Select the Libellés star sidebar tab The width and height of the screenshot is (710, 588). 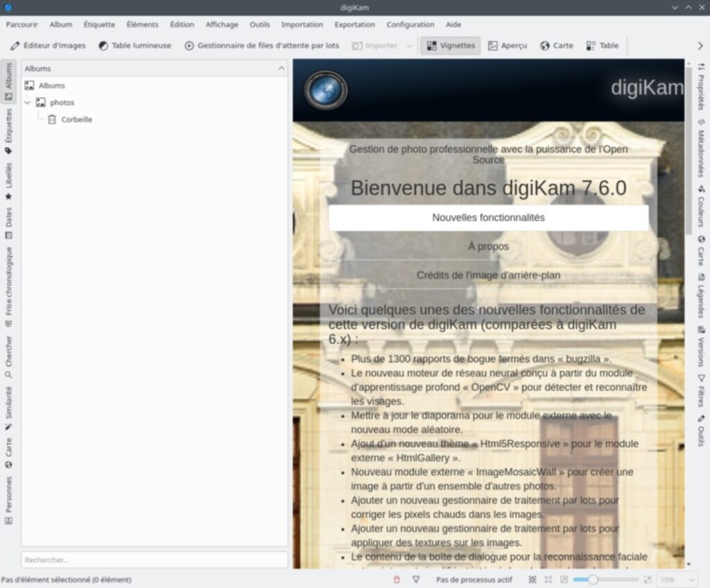[x=8, y=181]
